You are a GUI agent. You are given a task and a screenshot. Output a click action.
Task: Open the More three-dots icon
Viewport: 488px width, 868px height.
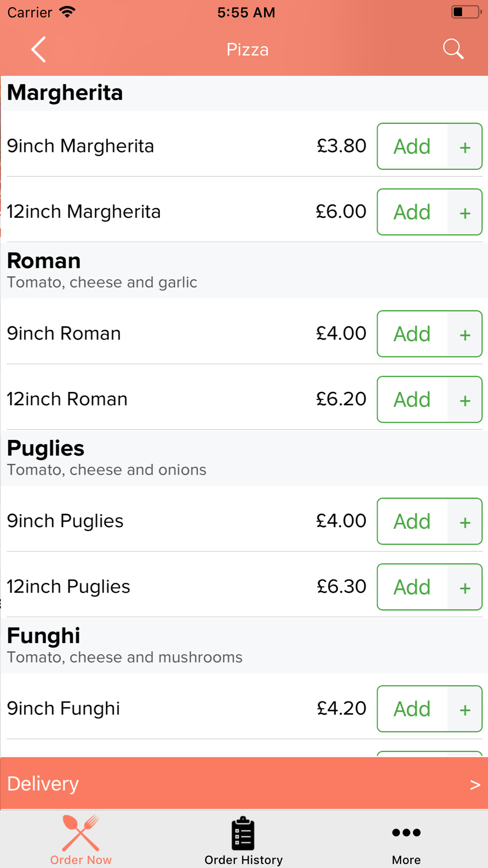point(406,832)
